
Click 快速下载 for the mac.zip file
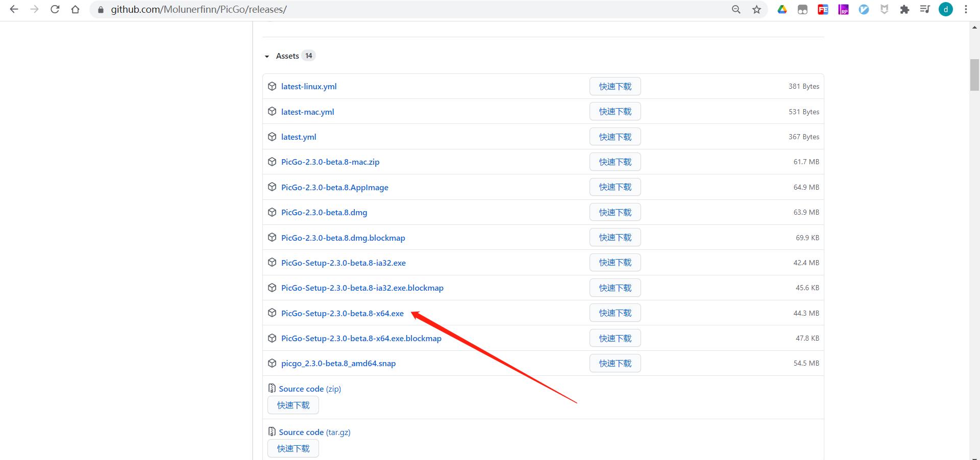click(x=615, y=162)
